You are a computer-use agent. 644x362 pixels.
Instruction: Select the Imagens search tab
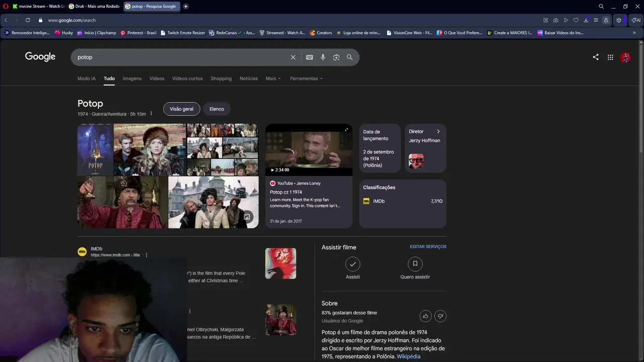[132, 78]
